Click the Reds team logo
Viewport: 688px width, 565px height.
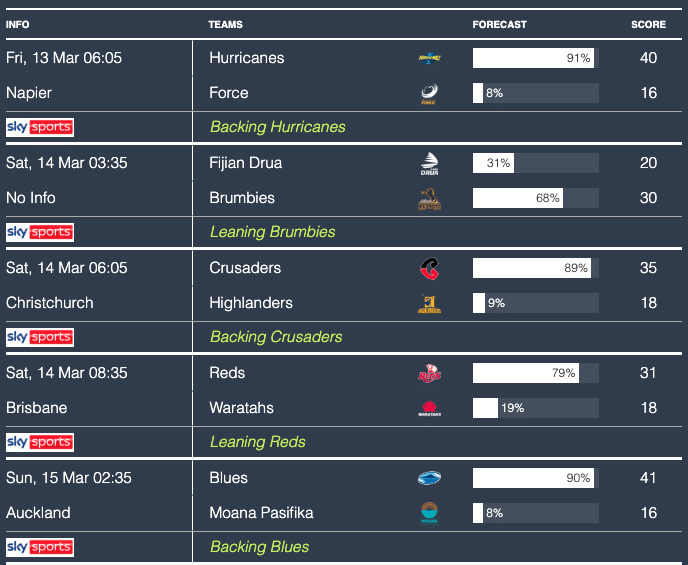coord(429,374)
